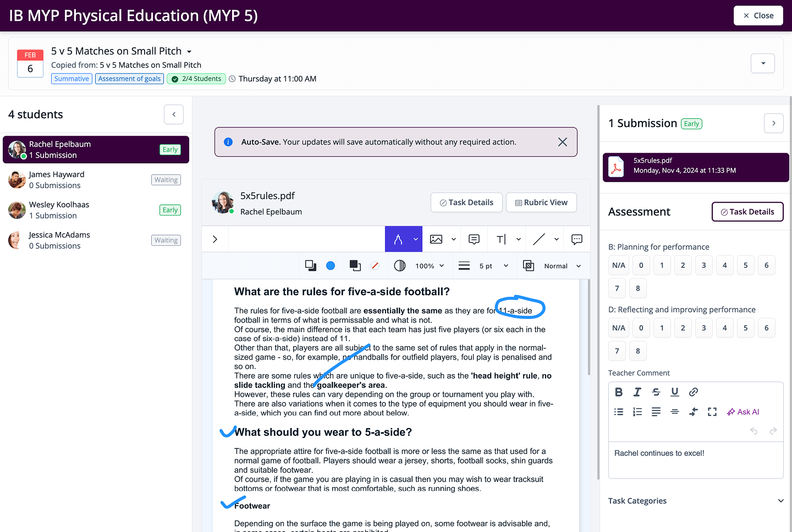Open the Normal blend mode dropdown
Image resolution: width=792 pixels, height=532 pixels.
[562, 266]
